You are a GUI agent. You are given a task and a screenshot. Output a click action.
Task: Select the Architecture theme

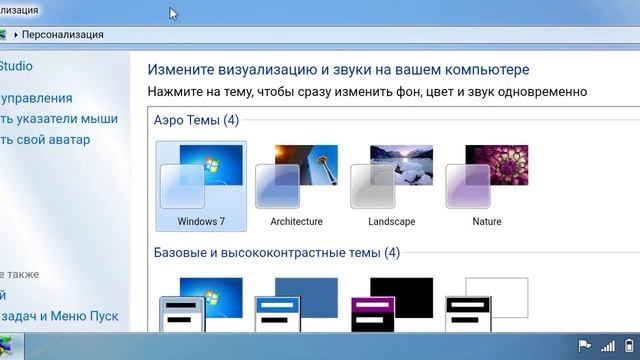[x=297, y=187]
